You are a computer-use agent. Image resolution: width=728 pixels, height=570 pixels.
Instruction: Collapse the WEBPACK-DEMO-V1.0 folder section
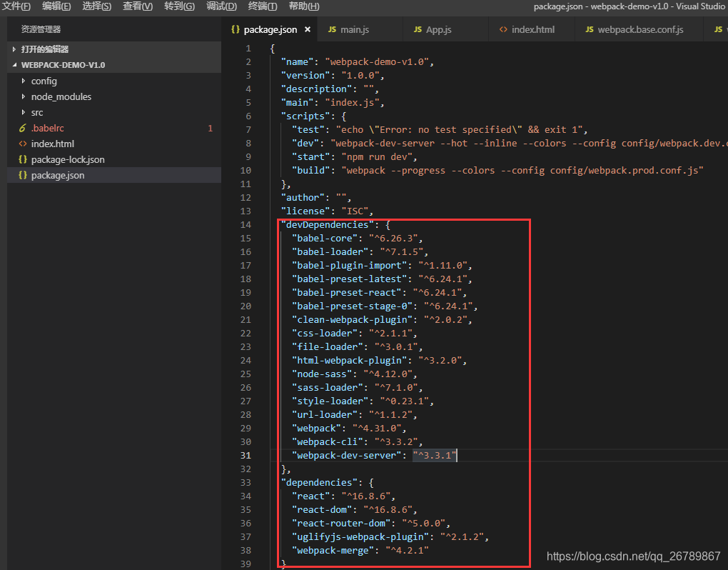(114, 65)
